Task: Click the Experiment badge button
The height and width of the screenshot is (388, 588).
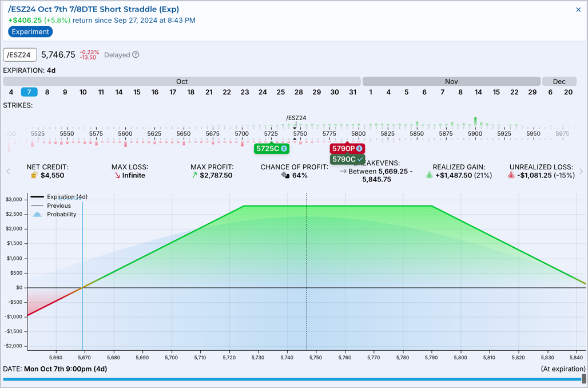Action: click(30, 32)
